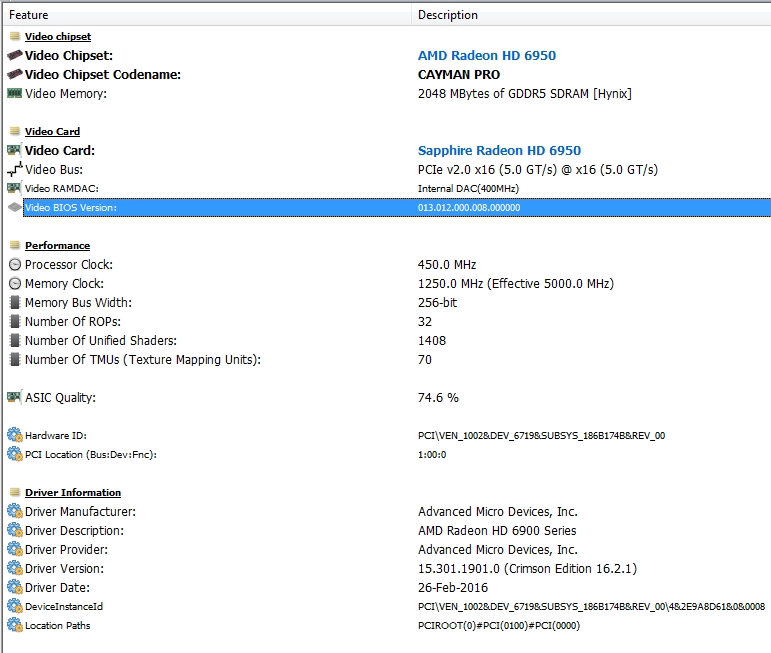The image size is (771, 653).
Task: Click the Video RAMDAC card icon
Action: pos(15,188)
